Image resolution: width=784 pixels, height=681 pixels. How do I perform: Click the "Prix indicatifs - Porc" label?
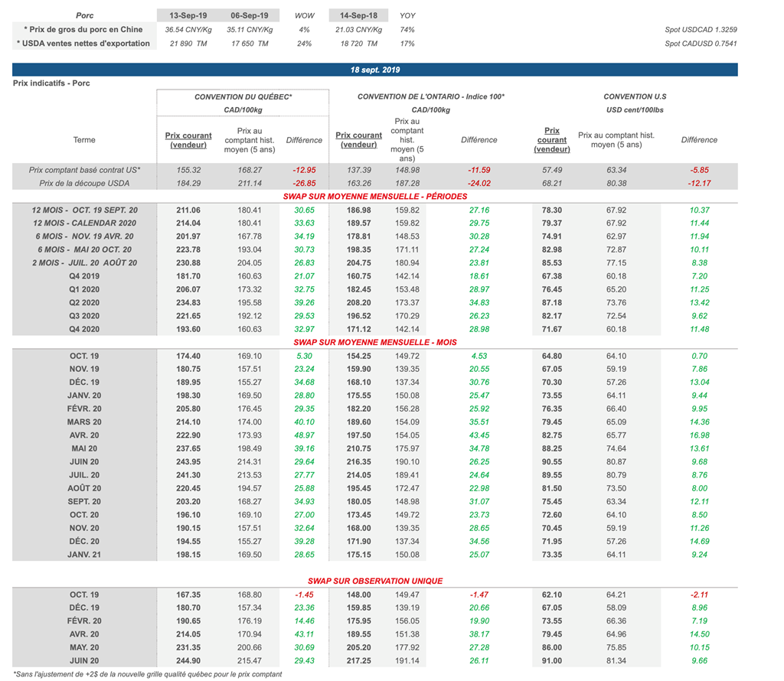point(51,83)
